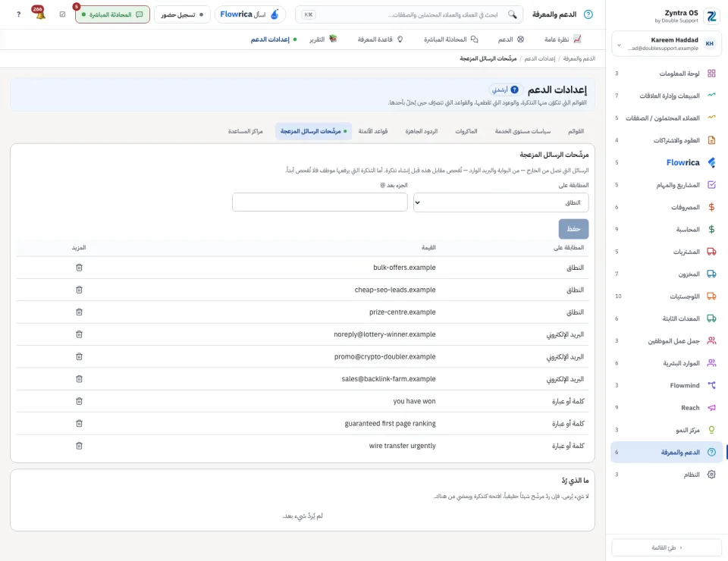Switch to القوائم tab
728x561 pixels.
(x=576, y=131)
